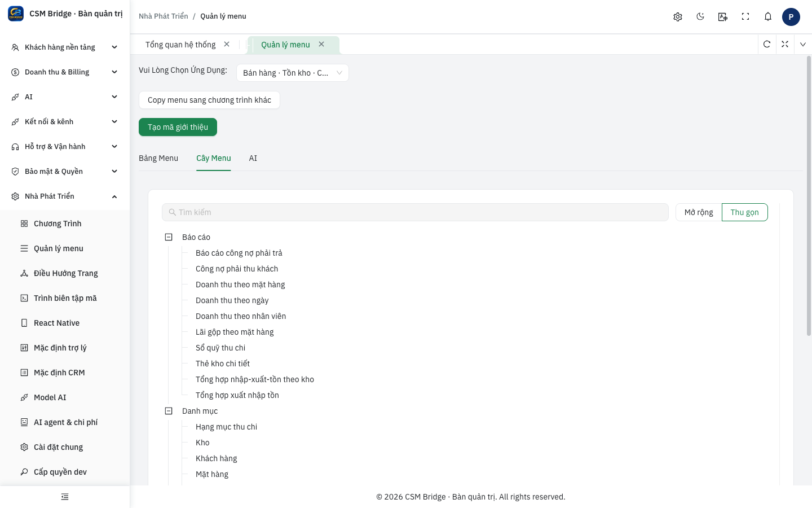Image resolution: width=812 pixels, height=508 pixels.
Task: Click Tạo mã giới thiệu button
Action: coord(178,127)
